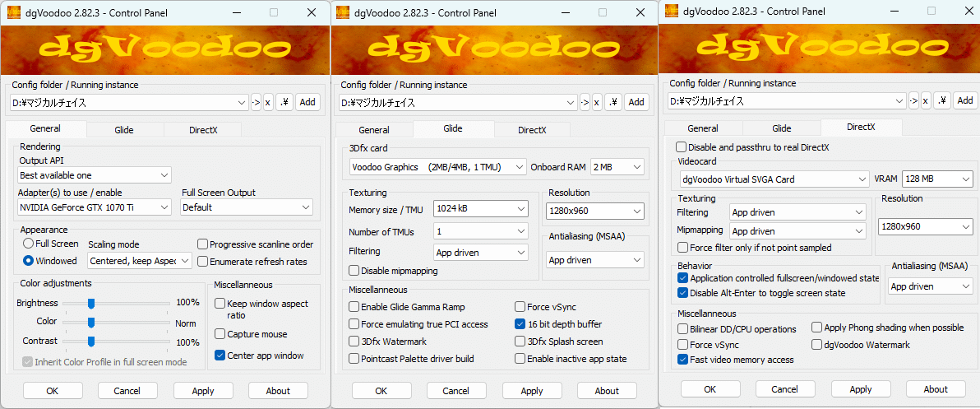Click the Color slider handle
The width and height of the screenshot is (980, 409).
point(90,322)
